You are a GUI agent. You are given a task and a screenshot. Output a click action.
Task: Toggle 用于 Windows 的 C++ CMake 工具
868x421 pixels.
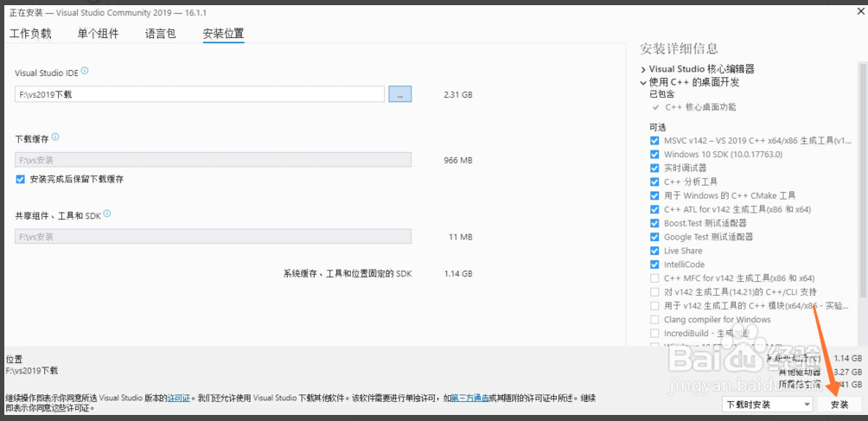click(x=654, y=195)
